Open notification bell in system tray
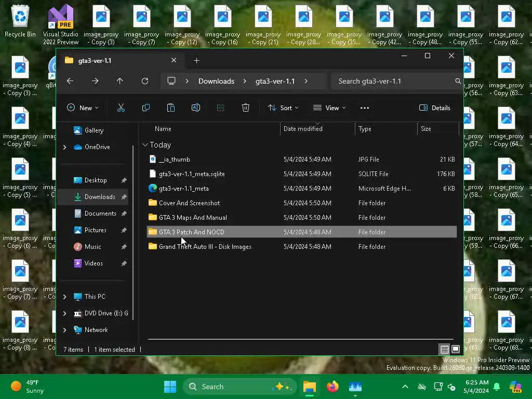 [496, 387]
